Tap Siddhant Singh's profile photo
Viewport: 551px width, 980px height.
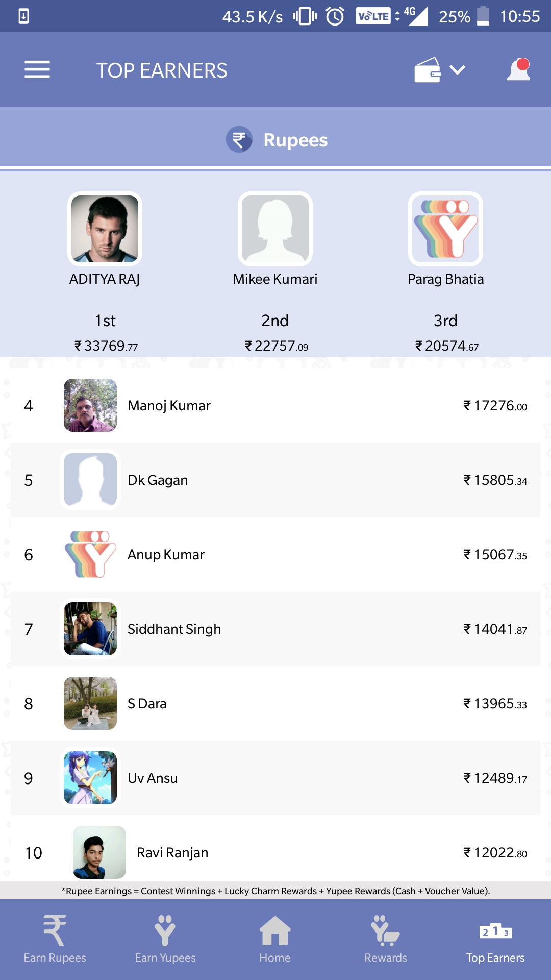tap(90, 629)
